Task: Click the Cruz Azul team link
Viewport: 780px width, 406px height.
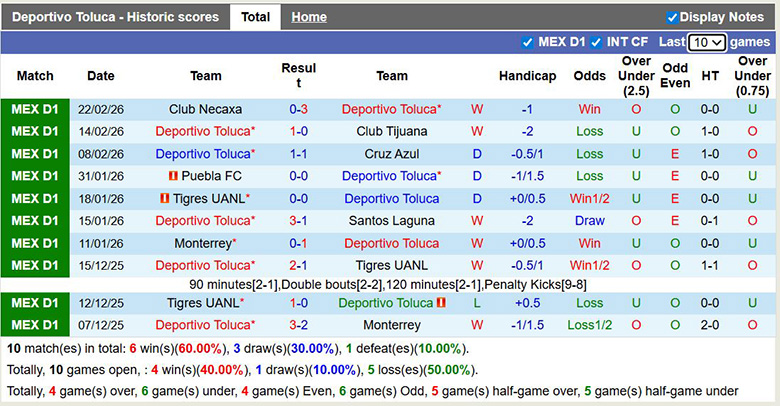Action: 392,154
